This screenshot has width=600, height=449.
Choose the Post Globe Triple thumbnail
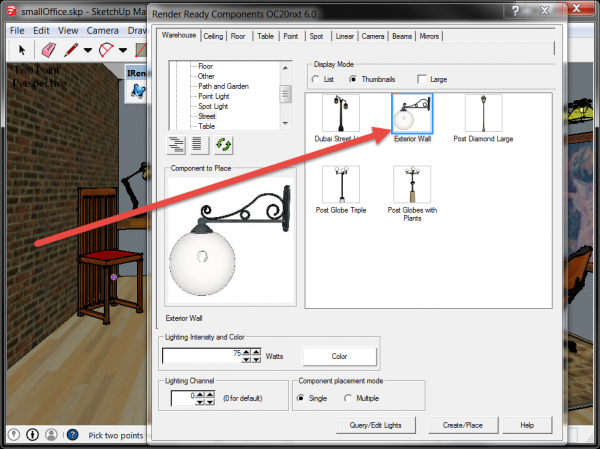pyautogui.click(x=341, y=184)
